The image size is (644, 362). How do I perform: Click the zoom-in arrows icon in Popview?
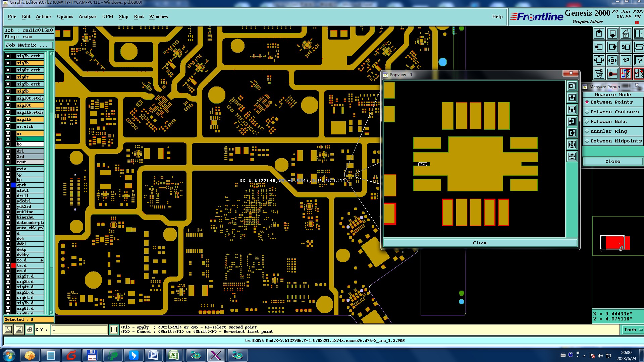[572, 145]
